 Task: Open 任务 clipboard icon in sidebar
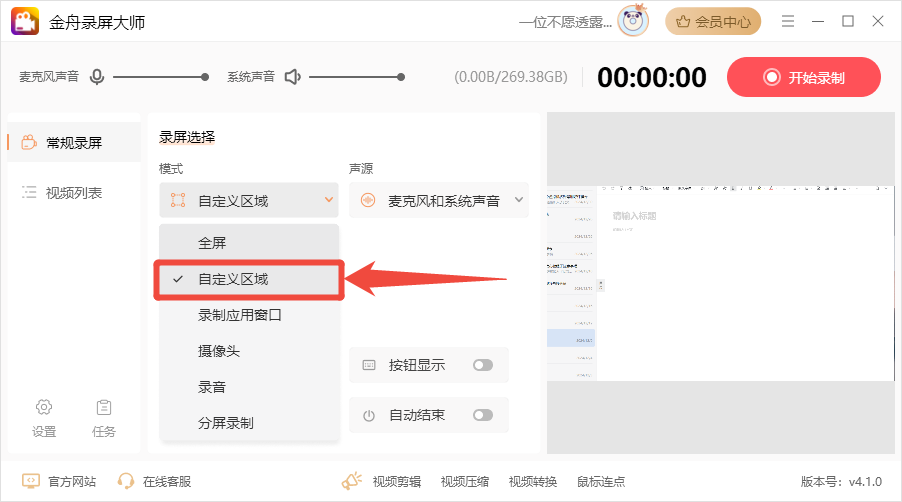[x=104, y=407]
